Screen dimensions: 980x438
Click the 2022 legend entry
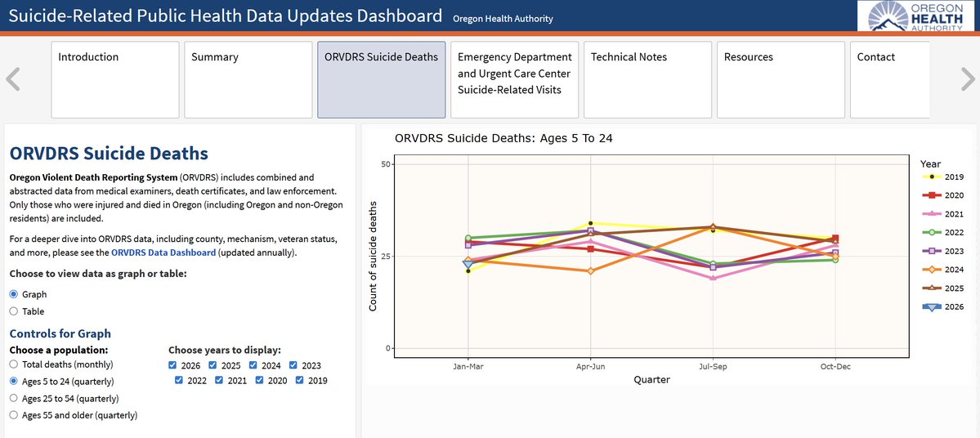[x=943, y=232]
